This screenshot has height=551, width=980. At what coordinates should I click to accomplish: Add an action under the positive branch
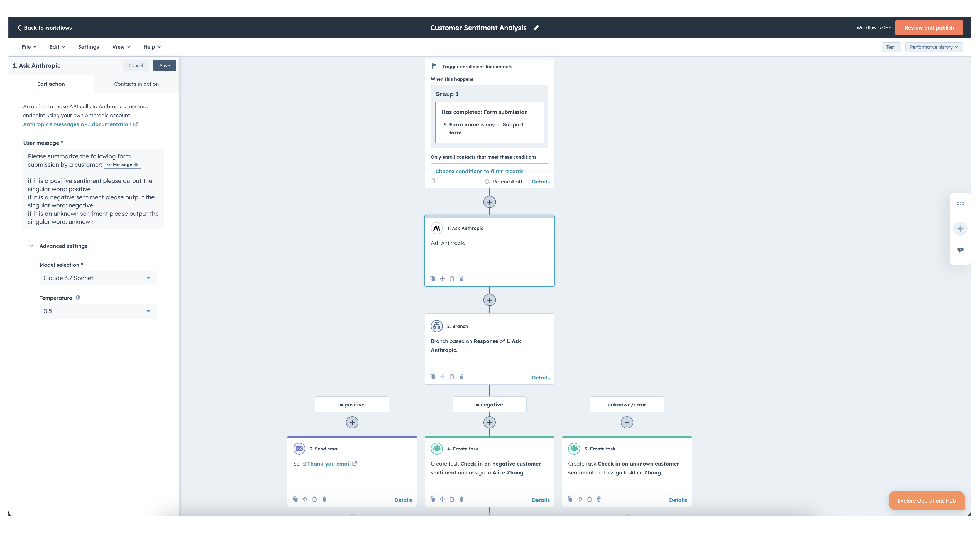click(352, 422)
